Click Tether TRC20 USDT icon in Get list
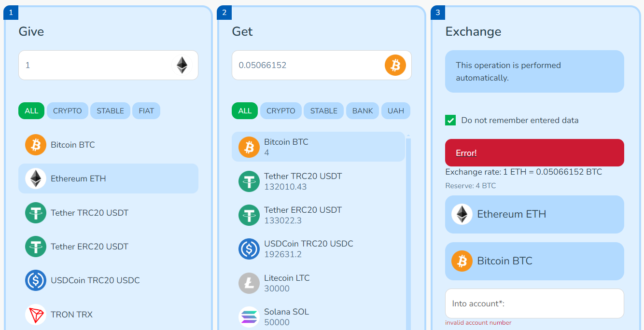The height and width of the screenshot is (330, 644). click(x=249, y=181)
